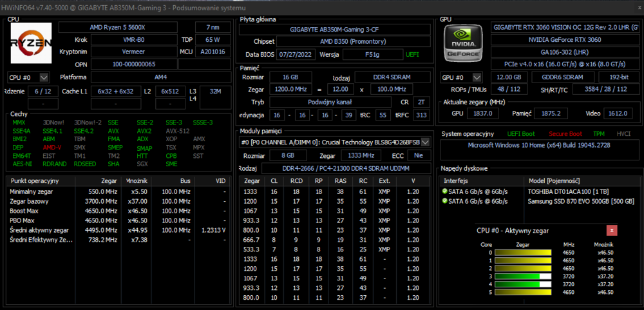This screenshot has height=310, width=644.
Task: Click Core 3 green clock bar
Action: 523,276
